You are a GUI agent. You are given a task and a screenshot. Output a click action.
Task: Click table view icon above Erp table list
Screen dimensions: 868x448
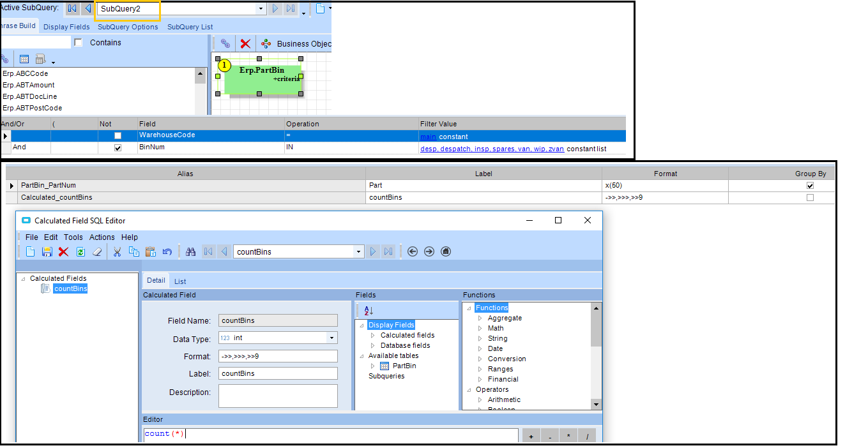(x=24, y=59)
